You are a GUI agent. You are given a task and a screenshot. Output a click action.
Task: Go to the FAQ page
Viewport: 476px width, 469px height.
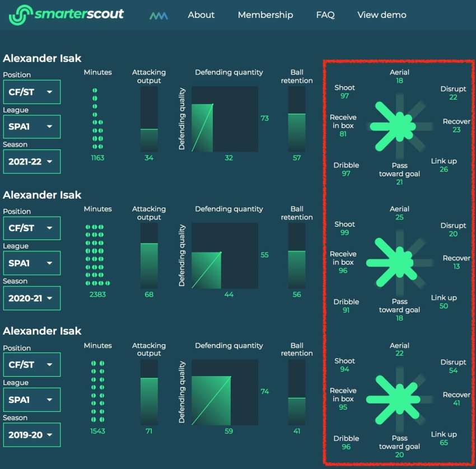[x=325, y=15]
